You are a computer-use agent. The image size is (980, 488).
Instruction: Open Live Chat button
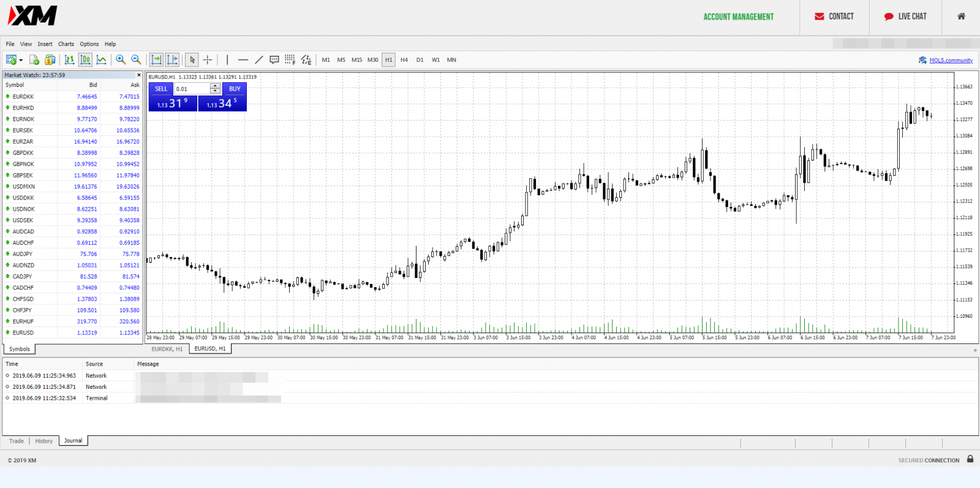(905, 17)
